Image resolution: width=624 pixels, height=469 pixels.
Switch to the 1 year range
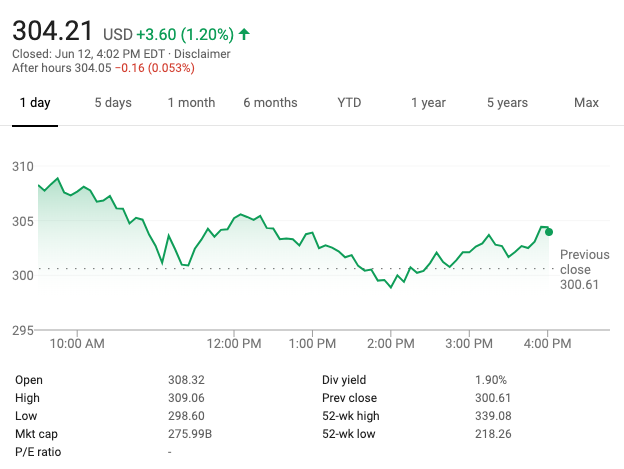point(428,103)
